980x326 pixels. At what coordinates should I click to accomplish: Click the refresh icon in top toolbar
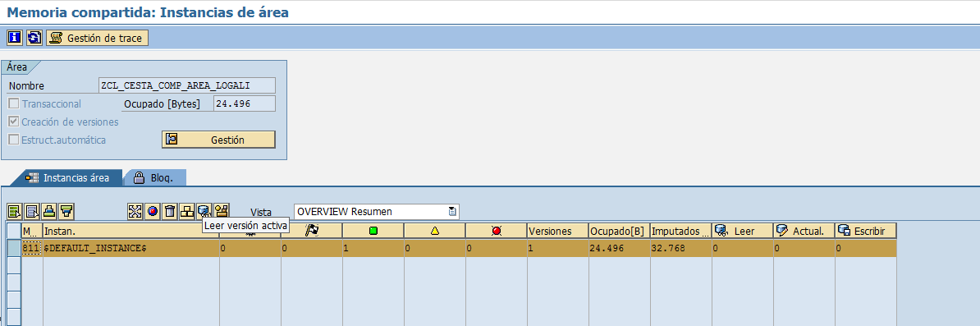[x=34, y=38]
